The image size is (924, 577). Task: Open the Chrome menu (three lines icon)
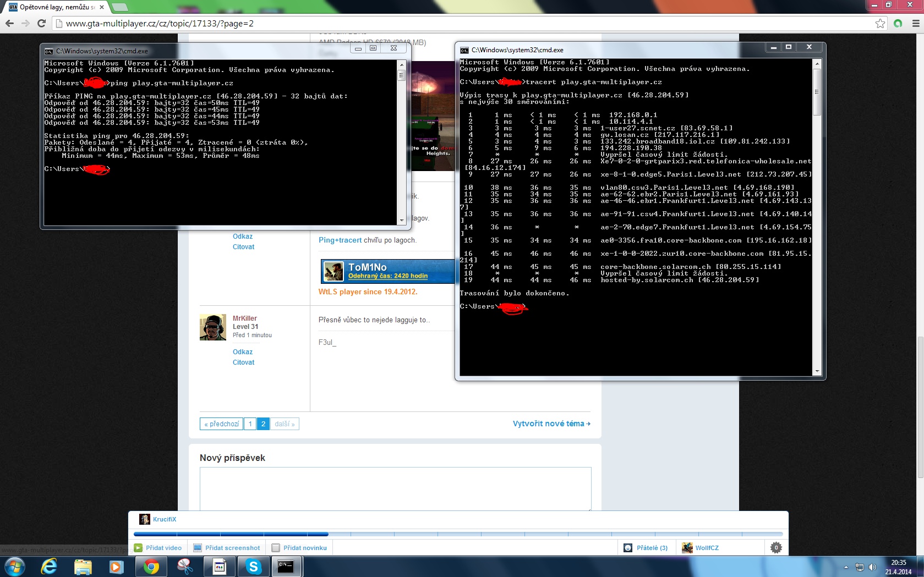click(916, 23)
